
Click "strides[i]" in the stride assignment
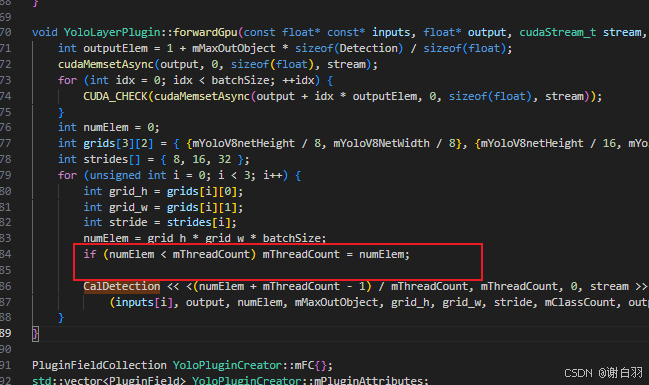[x=198, y=223]
